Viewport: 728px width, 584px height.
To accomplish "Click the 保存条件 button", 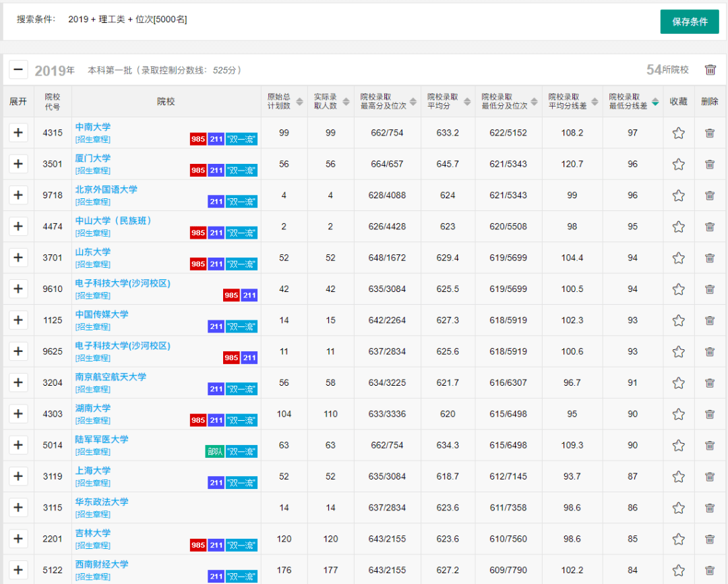I will click(690, 22).
